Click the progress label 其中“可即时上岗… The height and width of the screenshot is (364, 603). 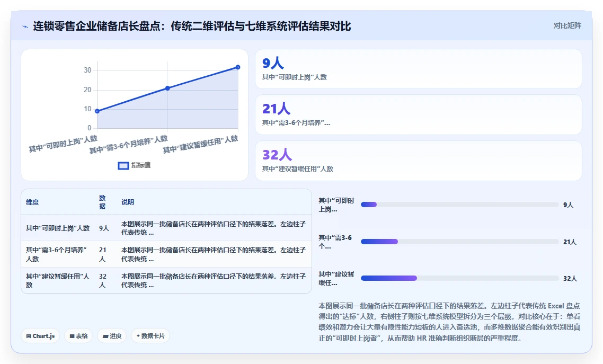pos(336,205)
